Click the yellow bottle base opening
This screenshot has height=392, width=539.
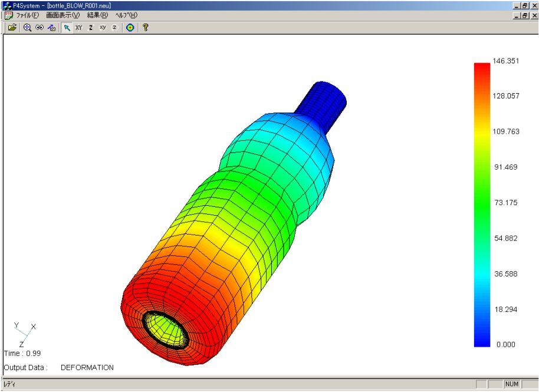166,330
